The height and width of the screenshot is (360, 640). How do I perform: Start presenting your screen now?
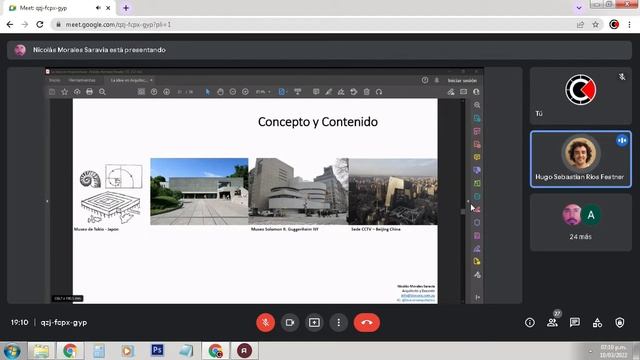tap(314, 322)
